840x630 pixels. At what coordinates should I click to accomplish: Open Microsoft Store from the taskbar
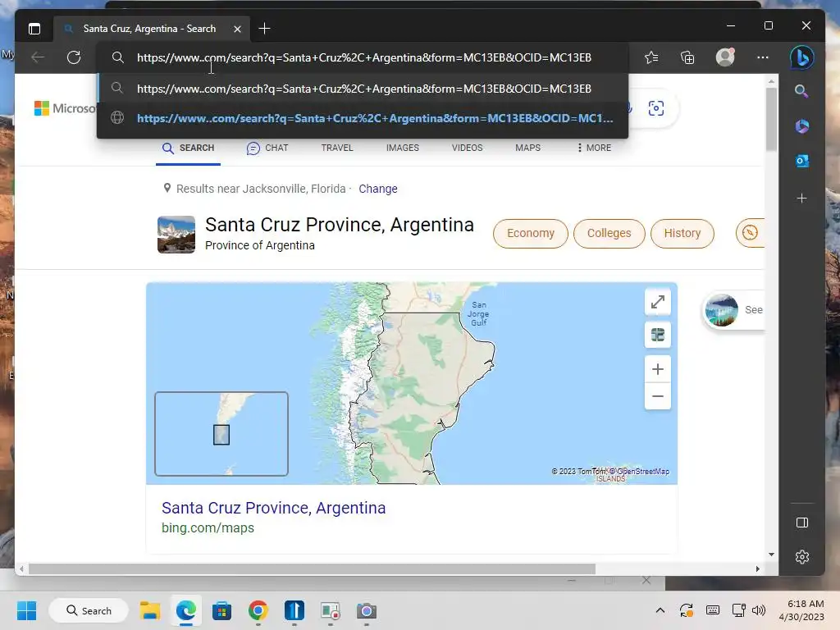(x=221, y=610)
